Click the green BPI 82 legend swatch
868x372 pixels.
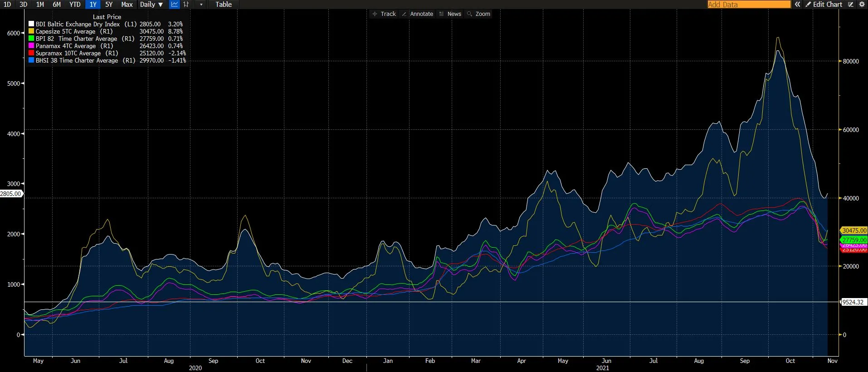coord(31,39)
